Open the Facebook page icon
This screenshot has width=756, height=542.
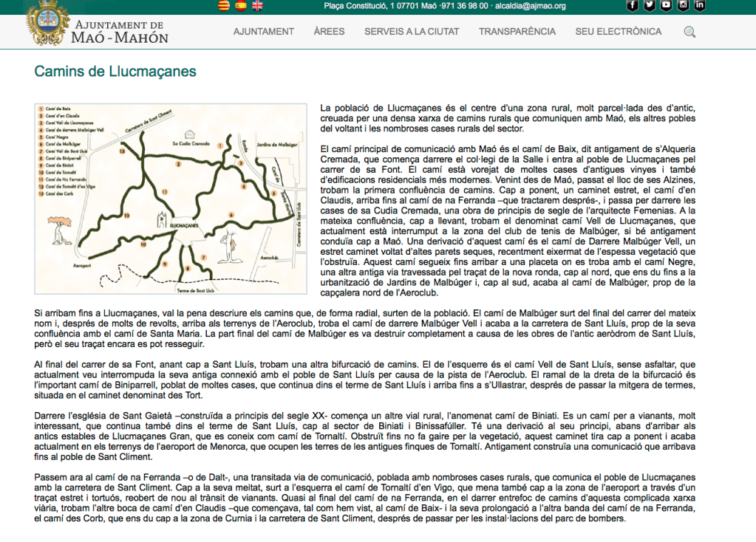click(633, 6)
